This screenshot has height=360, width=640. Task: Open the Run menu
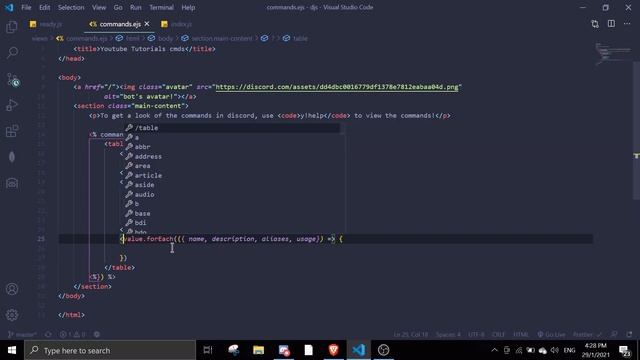136,7
